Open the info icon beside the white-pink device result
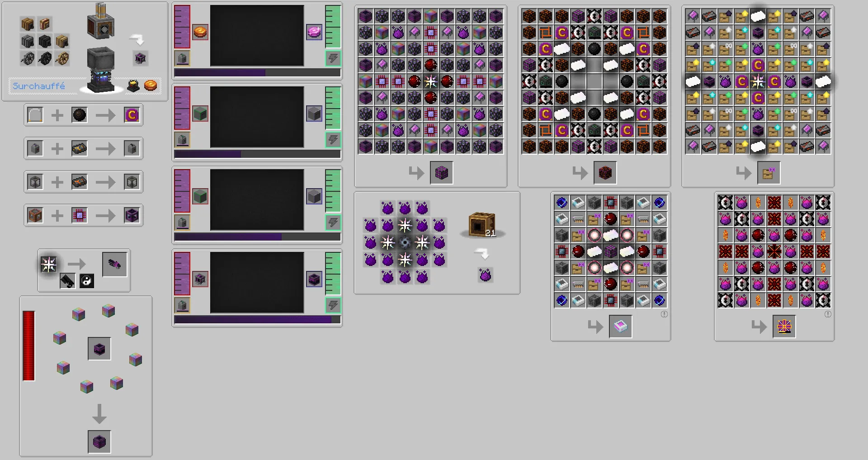Viewport: 868px width, 460px height. [664, 314]
